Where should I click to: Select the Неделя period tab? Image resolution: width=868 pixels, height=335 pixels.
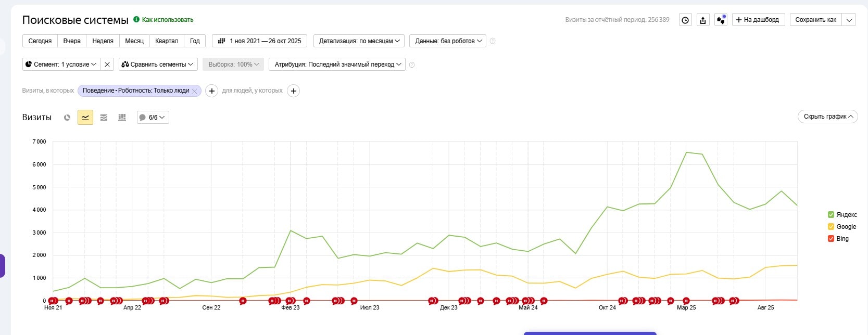pyautogui.click(x=103, y=41)
